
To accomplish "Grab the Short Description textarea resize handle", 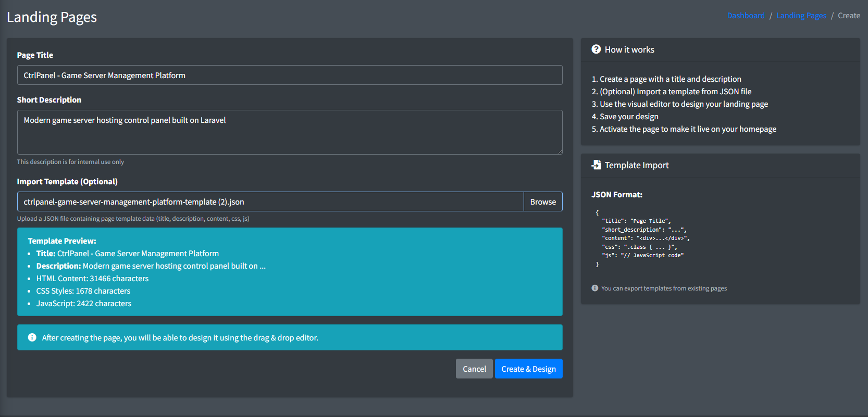I will (x=560, y=151).
